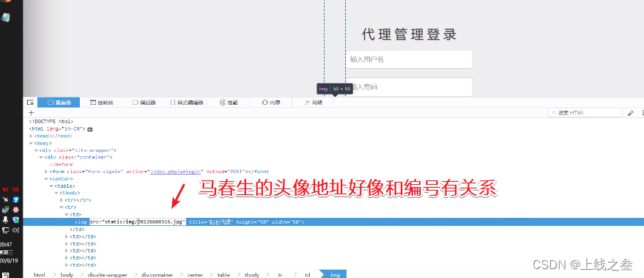The image size is (644, 278).
Task: Open the 性能 performance tab
Action: coord(229,103)
